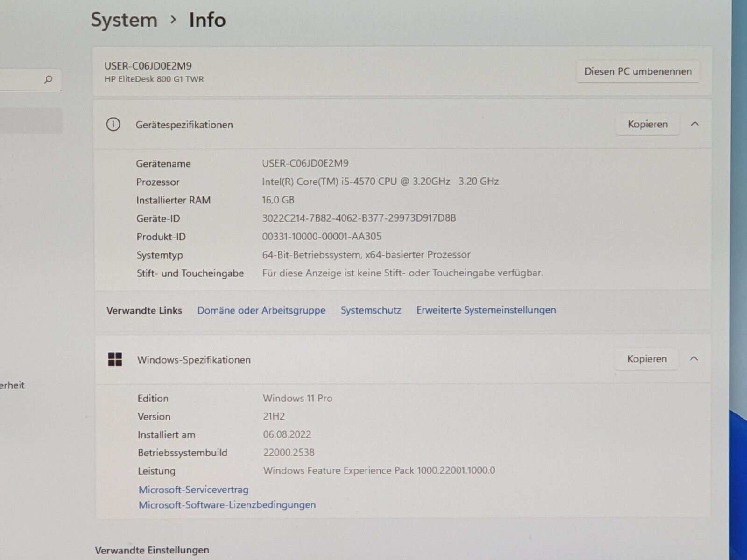
Task: Click the search magnifier icon
Action: pos(48,79)
